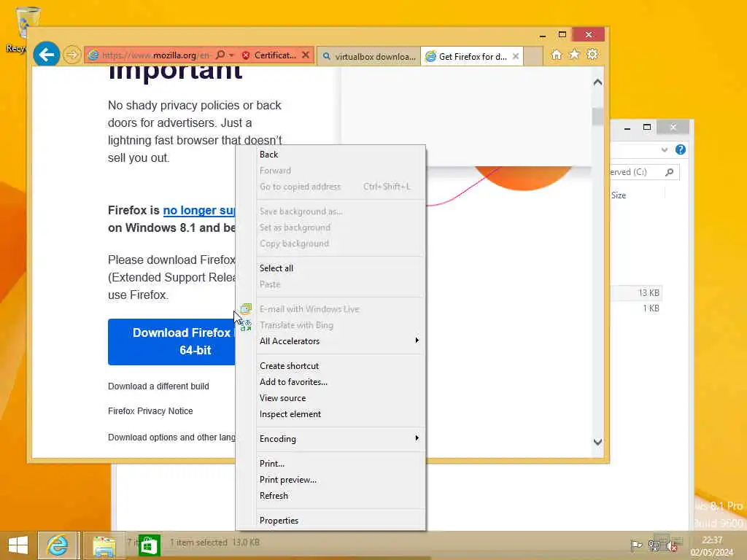747x560 pixels.
Task: Expand the Explorer ribbon chevron
Action: tap(664, 149)
